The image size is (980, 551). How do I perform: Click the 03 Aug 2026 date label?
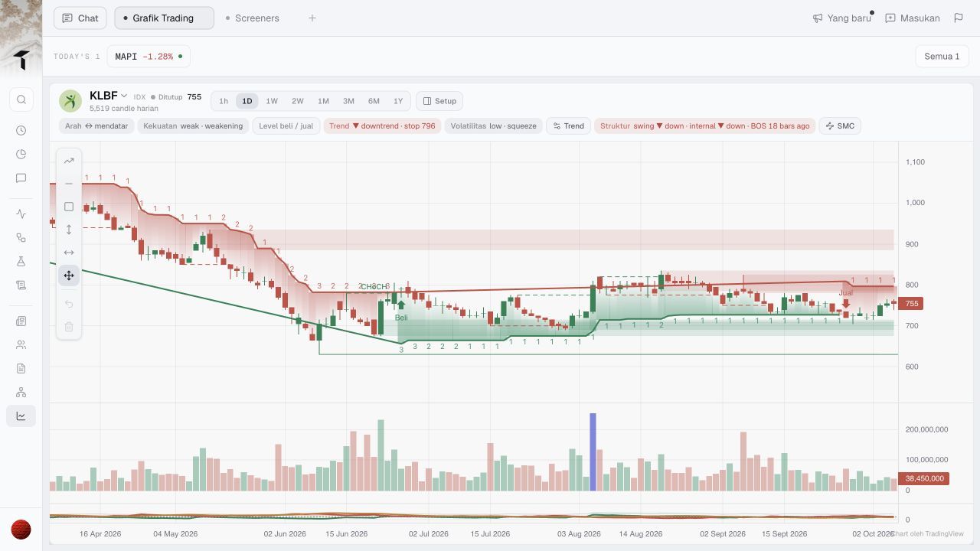tap(579, 534)
